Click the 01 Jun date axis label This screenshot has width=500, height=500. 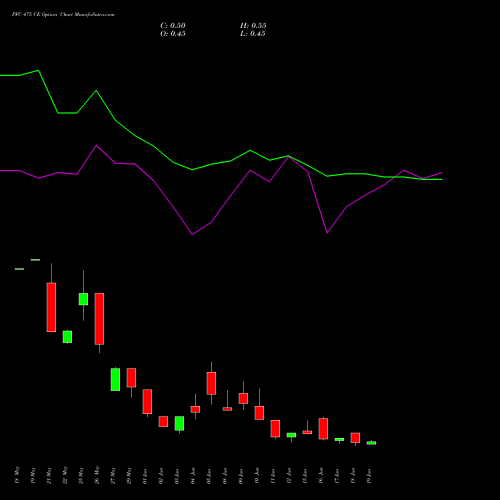pos(145,476)
